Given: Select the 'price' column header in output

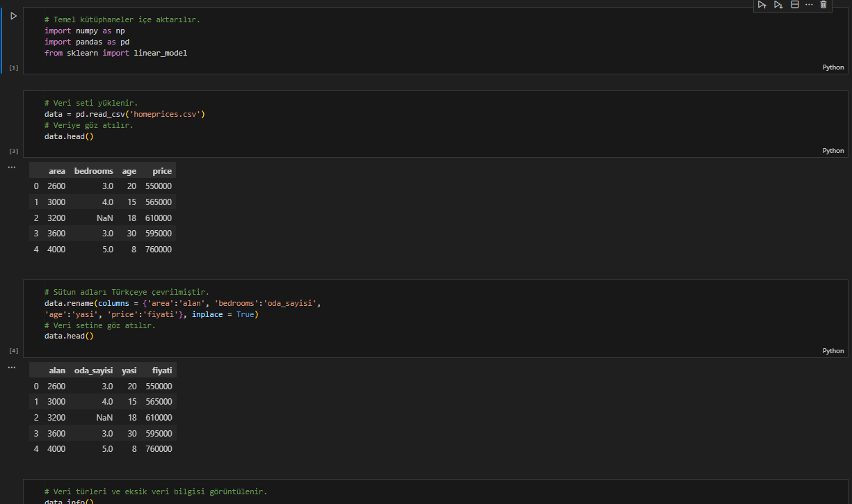Looking at the screenshot, I should coord(161,171).
